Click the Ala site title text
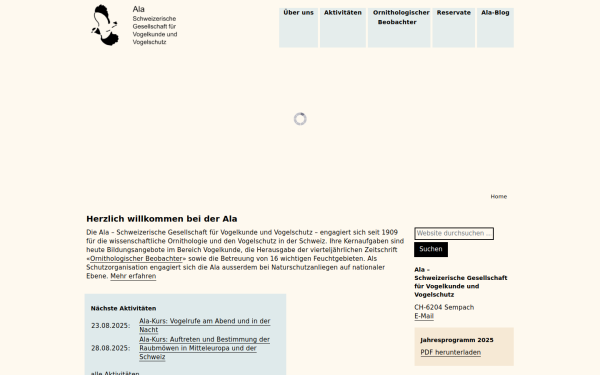The width and height of the screenshot is (600, 375). point(139,9)
